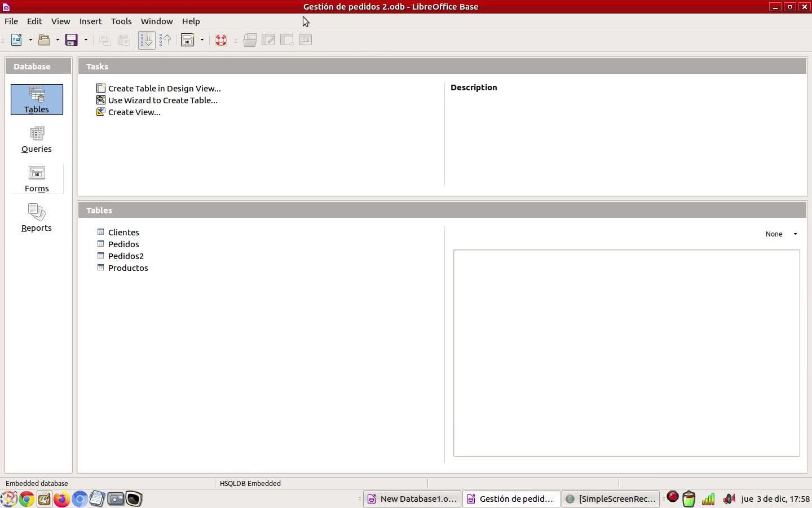Toggle Sort Ascending in the toolbar
Image resolution: width=812 pixels, height=508 pixels.
147,40
